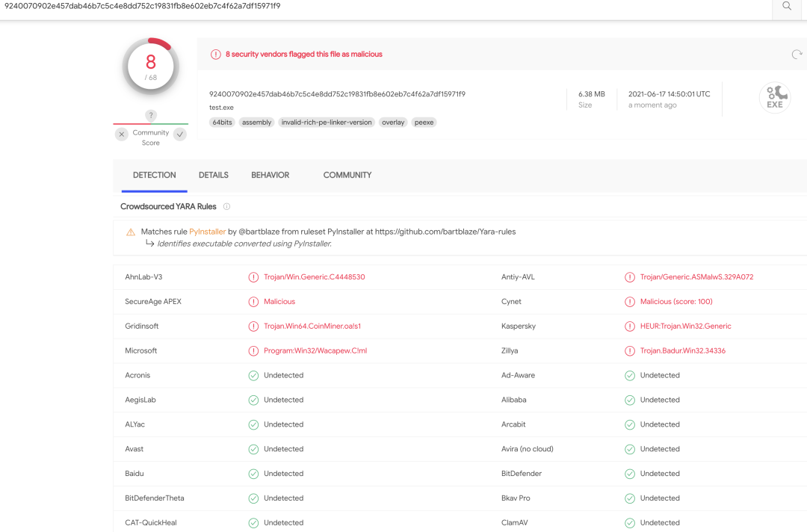Click Microsoft's Program:Win32/Wacapew.C!ml detection
Viewport: 807px width, 532px height.
tap(315, 351)
